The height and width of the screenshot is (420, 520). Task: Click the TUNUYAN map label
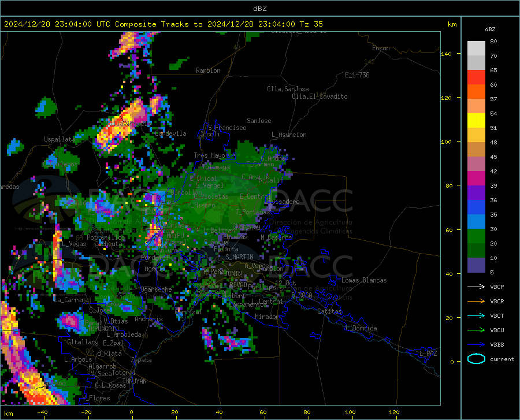(134, 381)
